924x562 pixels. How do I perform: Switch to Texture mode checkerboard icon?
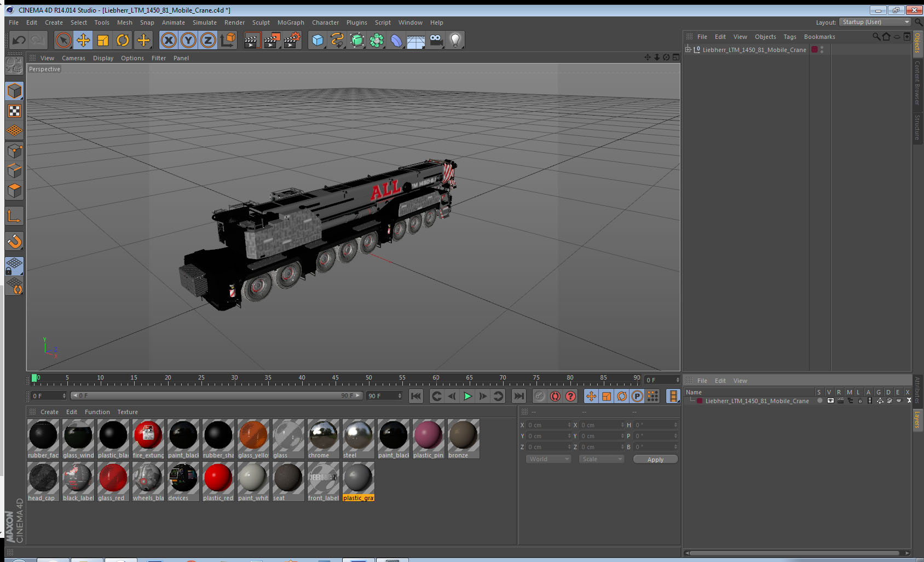(14, 111)
